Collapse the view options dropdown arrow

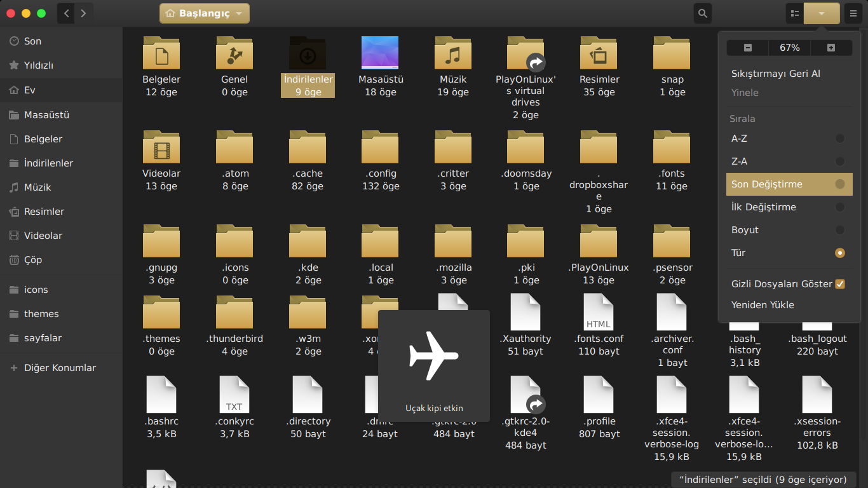coord(822,13)
